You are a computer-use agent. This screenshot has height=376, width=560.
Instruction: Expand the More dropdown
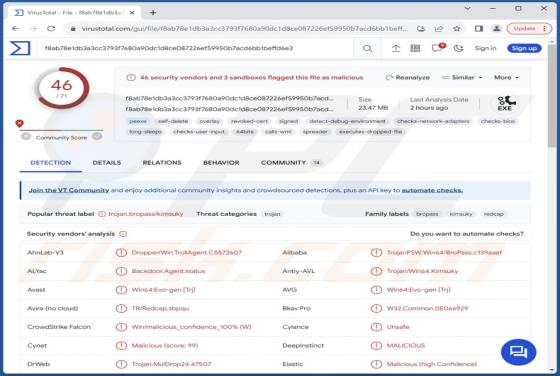506,77
